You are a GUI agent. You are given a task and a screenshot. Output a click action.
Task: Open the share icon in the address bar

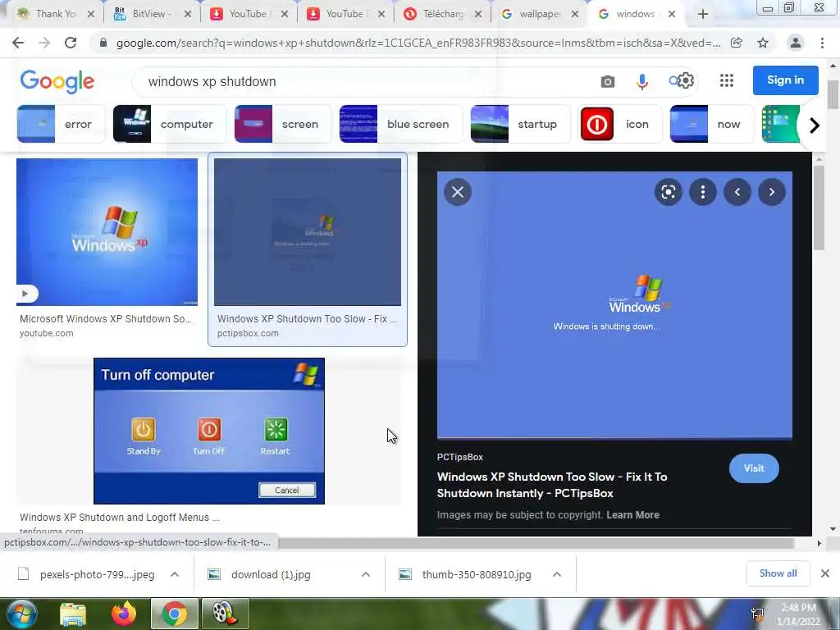coord(737,43)
